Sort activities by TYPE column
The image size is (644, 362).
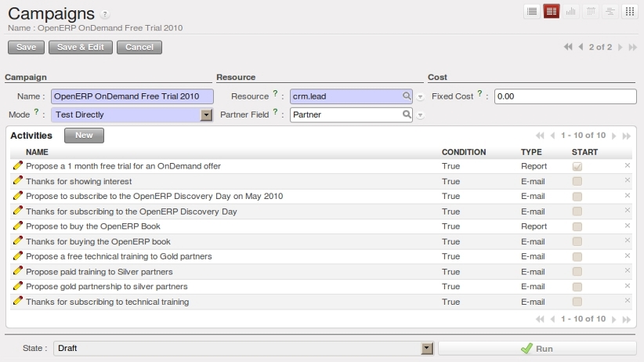point(531,152)
